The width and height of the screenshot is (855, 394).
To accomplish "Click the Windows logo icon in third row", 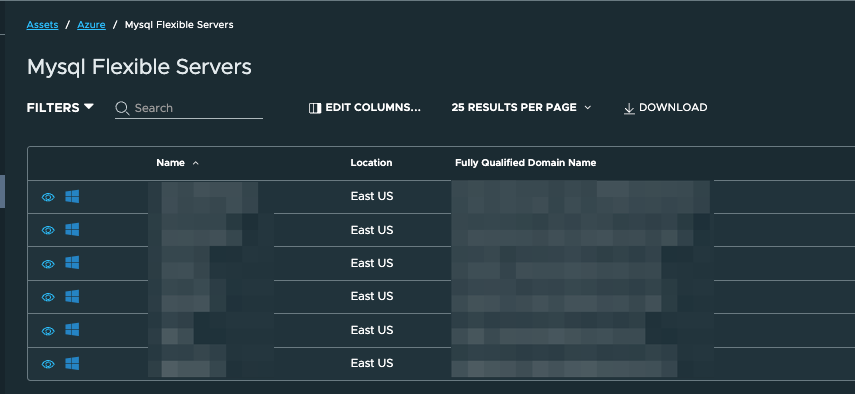I will pos(72,263).
